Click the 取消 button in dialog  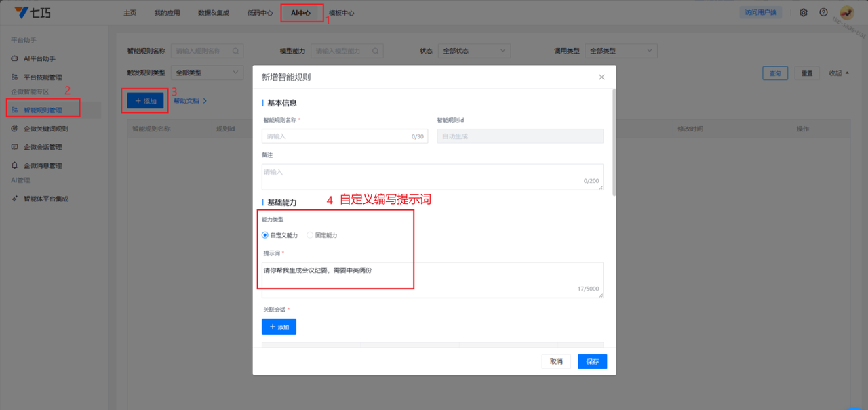click(x=556, y=362)
